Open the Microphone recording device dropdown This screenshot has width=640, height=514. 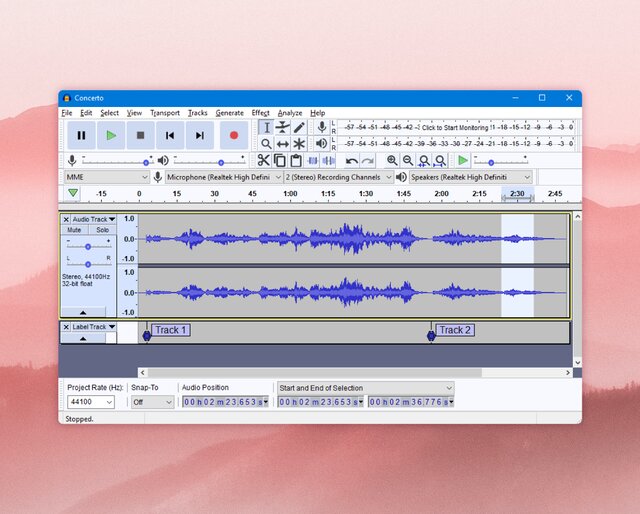pos(224,177)
